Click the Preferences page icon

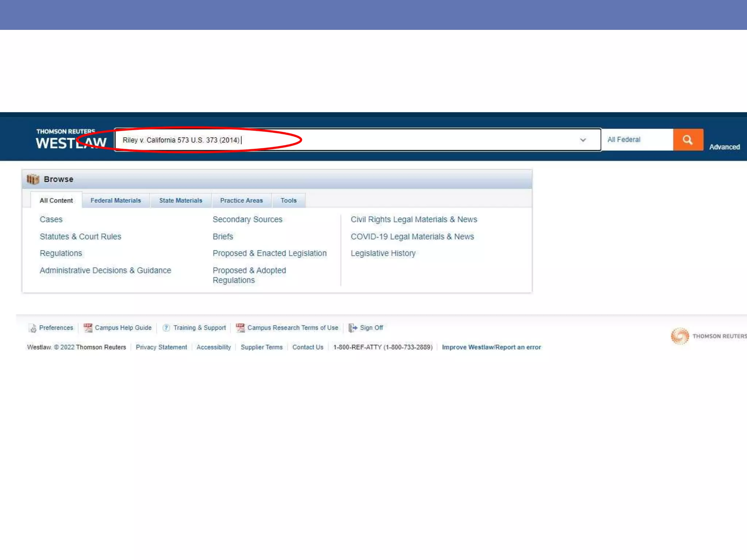click(33, 328)
